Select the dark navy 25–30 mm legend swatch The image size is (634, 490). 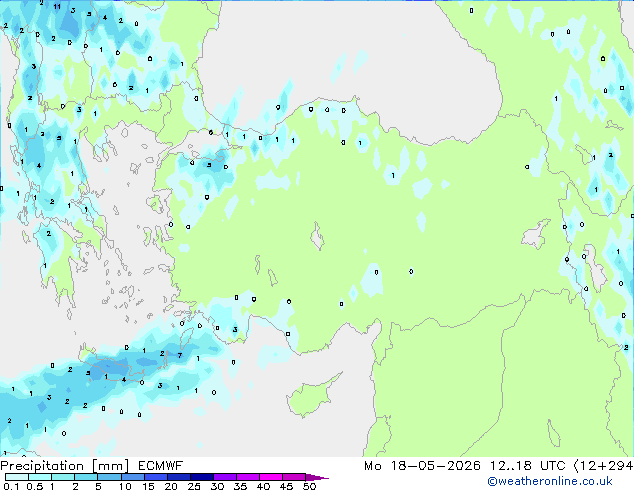click(201, 477)
